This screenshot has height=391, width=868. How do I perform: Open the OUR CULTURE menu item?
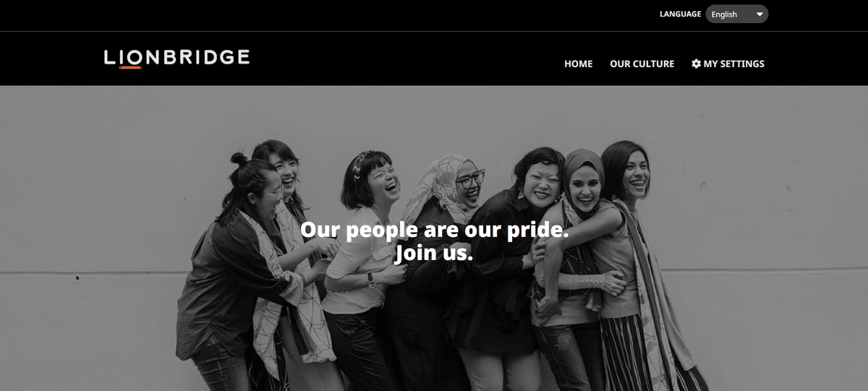pyautogui.click(x=642, y=64)
